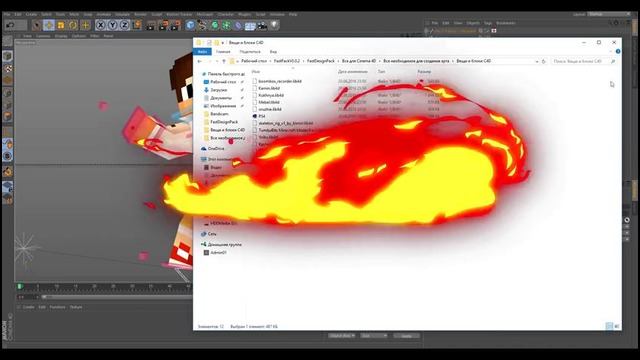The image size is (640, 360).
Task: Open the Spline pen tool
Action: 202,25
